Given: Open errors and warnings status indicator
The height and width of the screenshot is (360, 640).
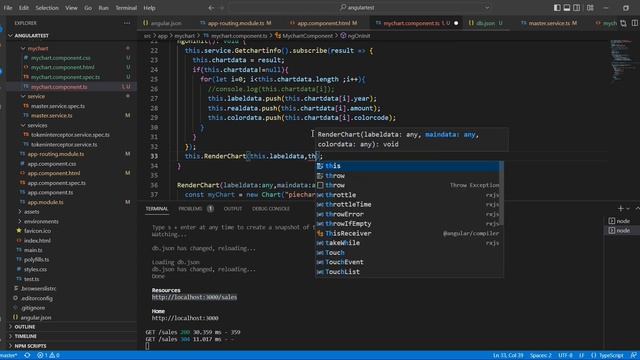Looking at the screenshot, I should tap(49, 356).
